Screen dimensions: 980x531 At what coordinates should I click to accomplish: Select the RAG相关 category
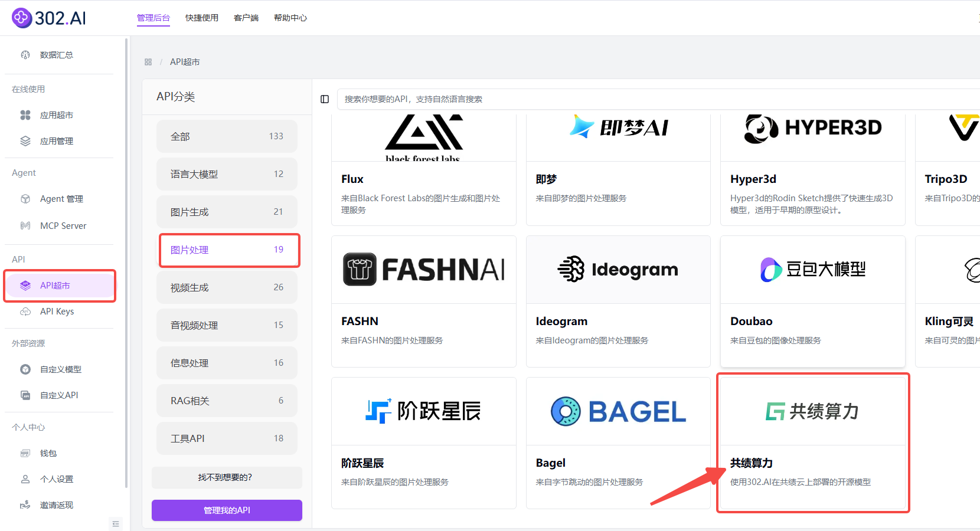[227, 401]
